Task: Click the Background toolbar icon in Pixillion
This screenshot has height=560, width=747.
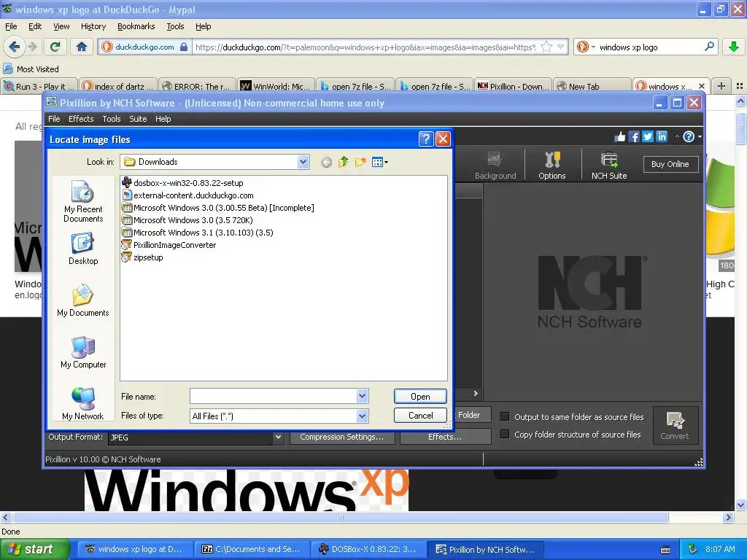Action: point(495,166)
